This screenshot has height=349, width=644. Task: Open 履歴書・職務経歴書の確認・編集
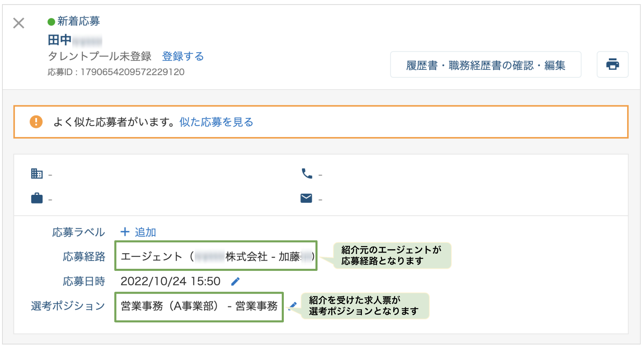point(485,65)
